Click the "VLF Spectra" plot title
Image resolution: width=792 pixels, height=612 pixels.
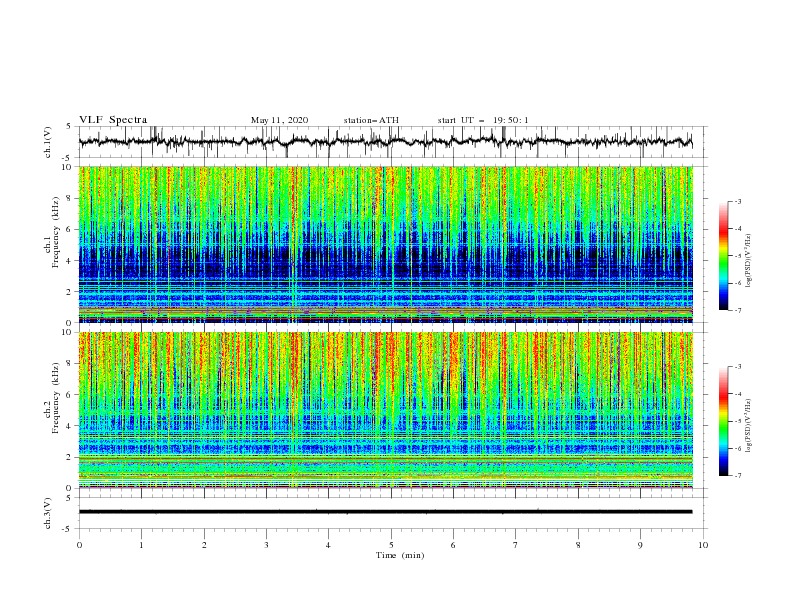113,120
